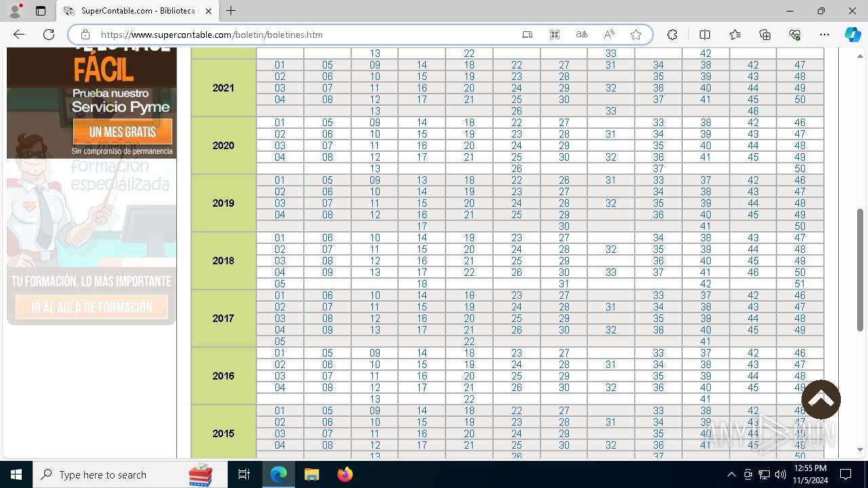Open bulletin 13 of year 2016
Screen dimensions: 868x488
[375, 399]
